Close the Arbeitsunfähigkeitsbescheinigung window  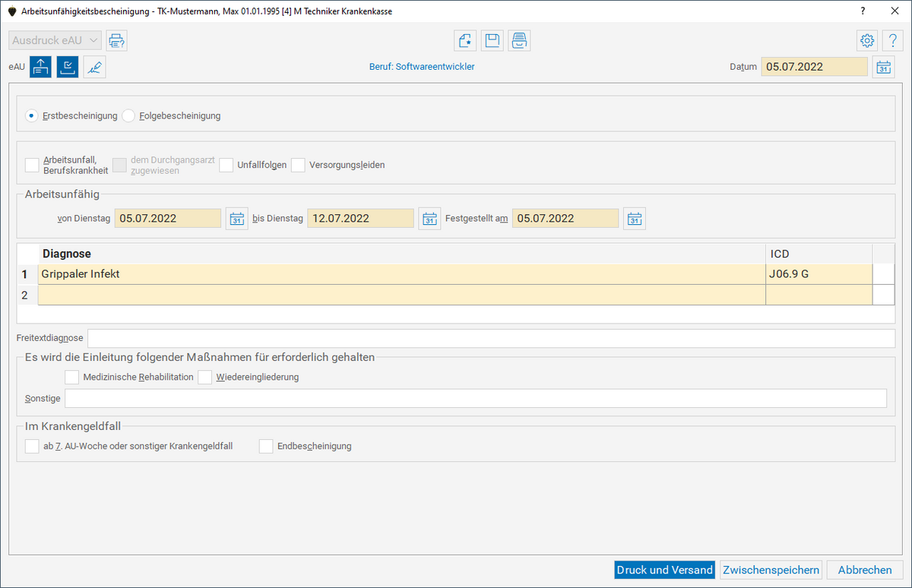[893, 11]
